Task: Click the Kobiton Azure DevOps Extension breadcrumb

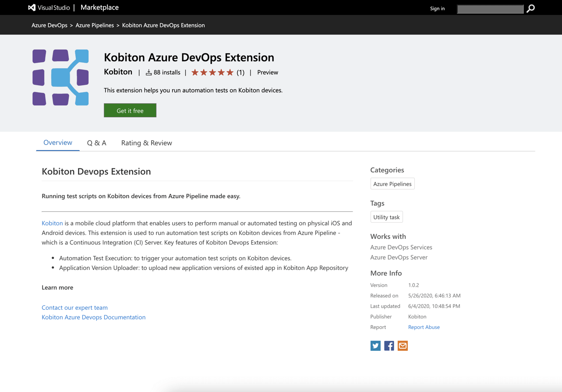Action: click(163, 25)
